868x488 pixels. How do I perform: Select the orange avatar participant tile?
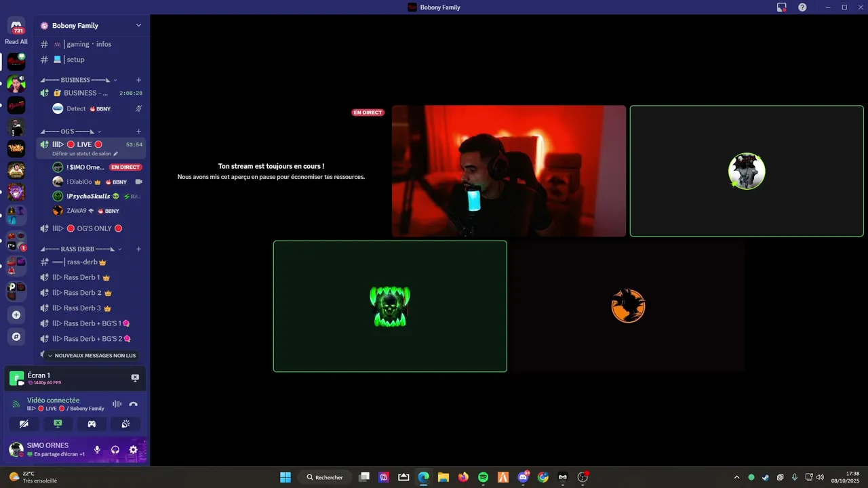(628, 306)
